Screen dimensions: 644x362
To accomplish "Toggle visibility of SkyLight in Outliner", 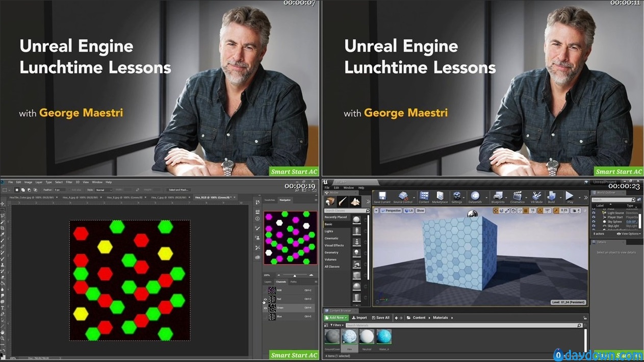I will tap(594, 226).
